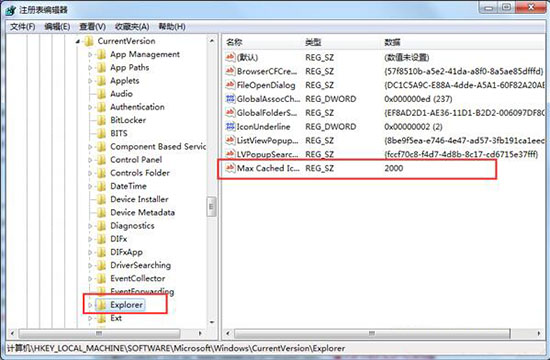Select the DIFx key
This screenshot has height=360, width=550.
coord(119,239)
